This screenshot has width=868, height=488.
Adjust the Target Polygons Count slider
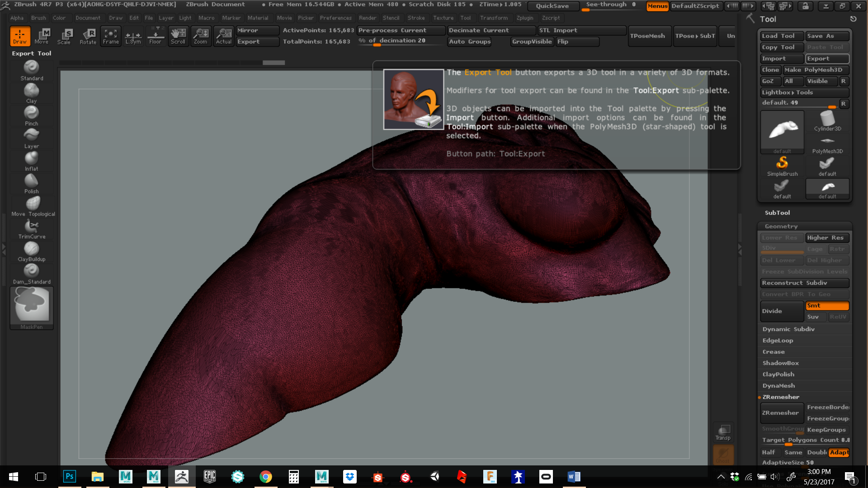pyautogui.click(x=805, y=441)
